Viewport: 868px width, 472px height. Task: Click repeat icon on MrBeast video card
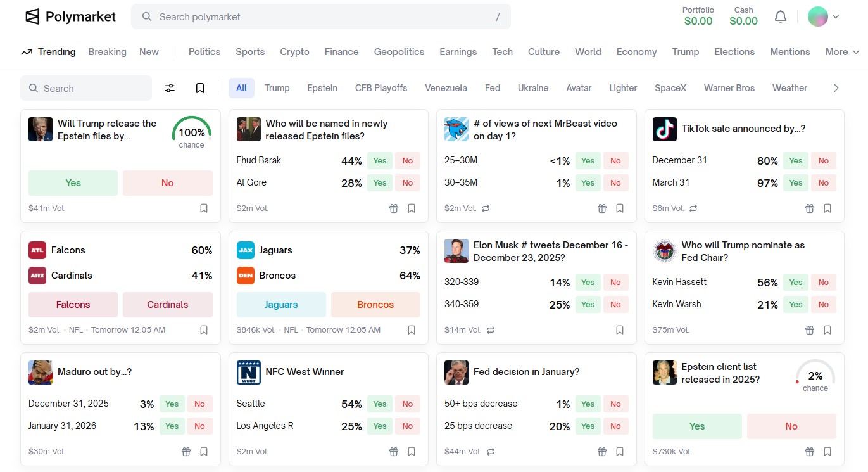pos(486,208)
